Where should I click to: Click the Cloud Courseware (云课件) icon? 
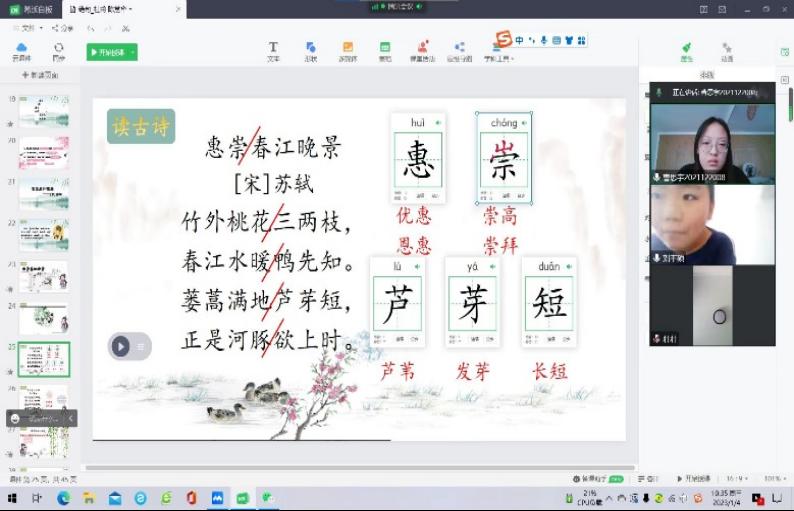[x=22, y=50]
